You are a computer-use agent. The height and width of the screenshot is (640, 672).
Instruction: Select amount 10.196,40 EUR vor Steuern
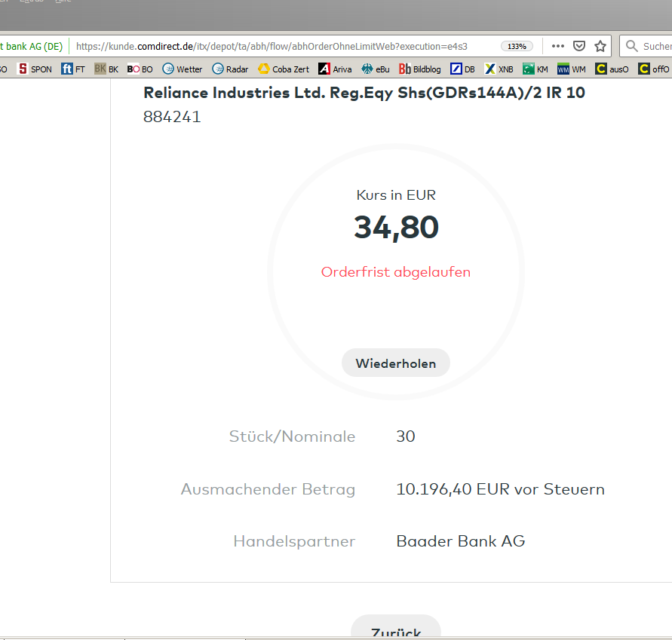[500, 489]
